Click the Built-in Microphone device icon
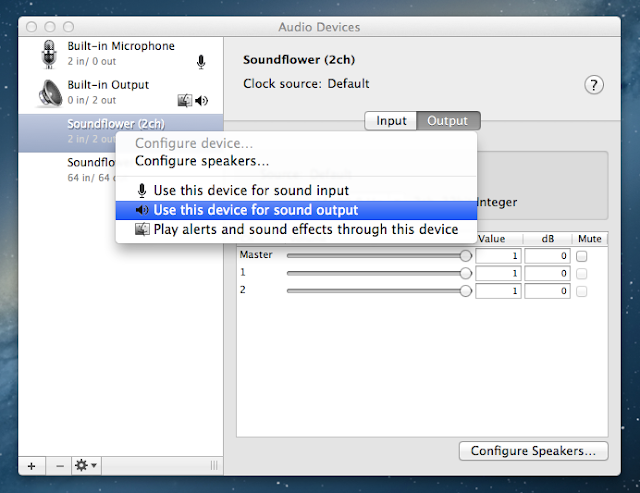 (49, 54)
